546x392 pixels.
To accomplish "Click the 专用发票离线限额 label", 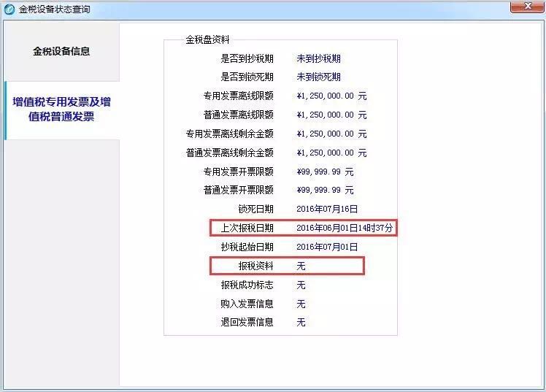I will click(238, 96).
